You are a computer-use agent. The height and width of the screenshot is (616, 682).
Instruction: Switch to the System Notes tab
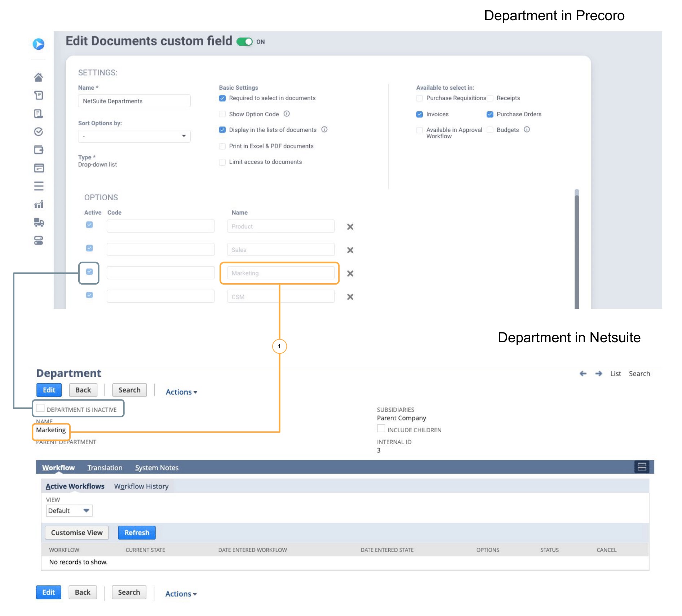tap(157, 468)
